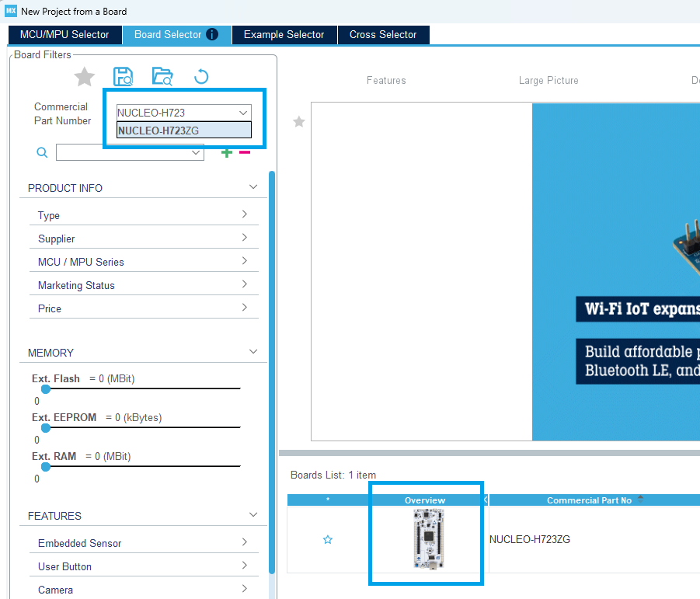Viewport: 700px width, 599px height.
Task: Select the Board Selector tab
Action: 177,35
